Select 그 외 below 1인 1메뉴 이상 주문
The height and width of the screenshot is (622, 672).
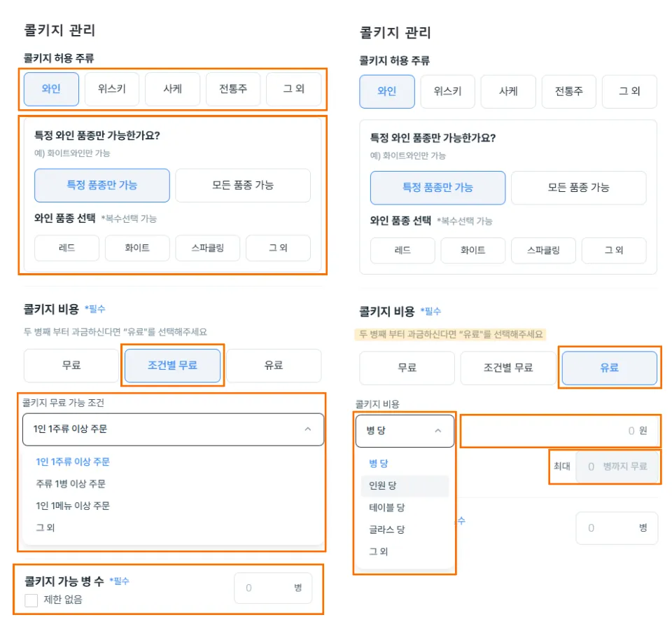[45, 527]
